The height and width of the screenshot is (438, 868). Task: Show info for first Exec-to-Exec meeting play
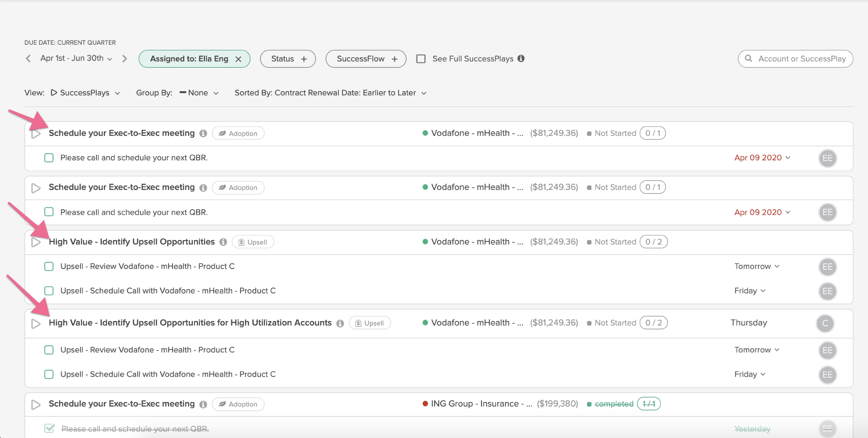click(203, 133)
